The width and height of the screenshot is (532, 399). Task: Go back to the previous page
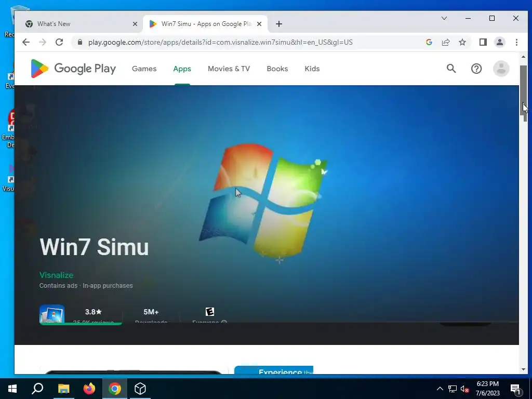point(26,42)
